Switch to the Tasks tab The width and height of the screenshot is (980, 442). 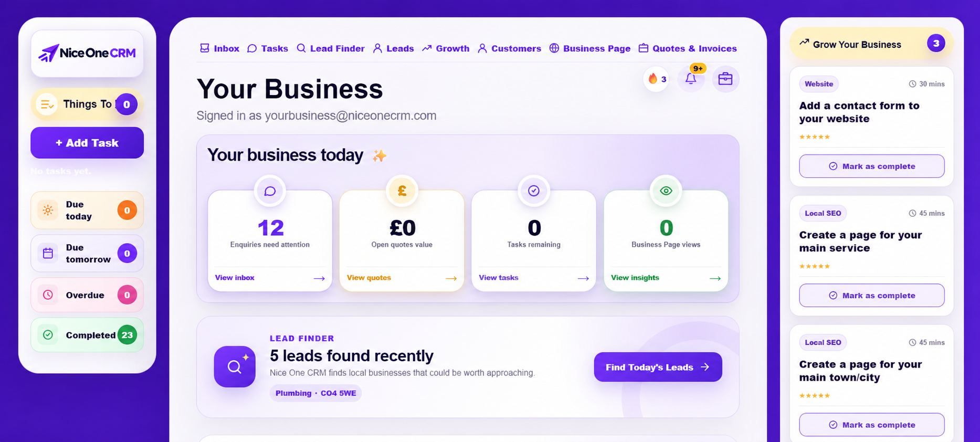pyautogui.click(x=268, y=48)
